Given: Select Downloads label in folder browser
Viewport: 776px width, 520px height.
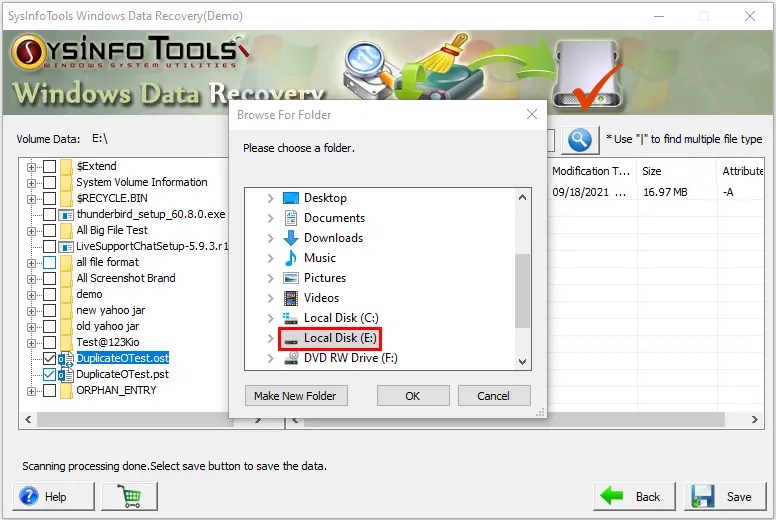Looking at the screenshot, I should click(x=334, y=238).
